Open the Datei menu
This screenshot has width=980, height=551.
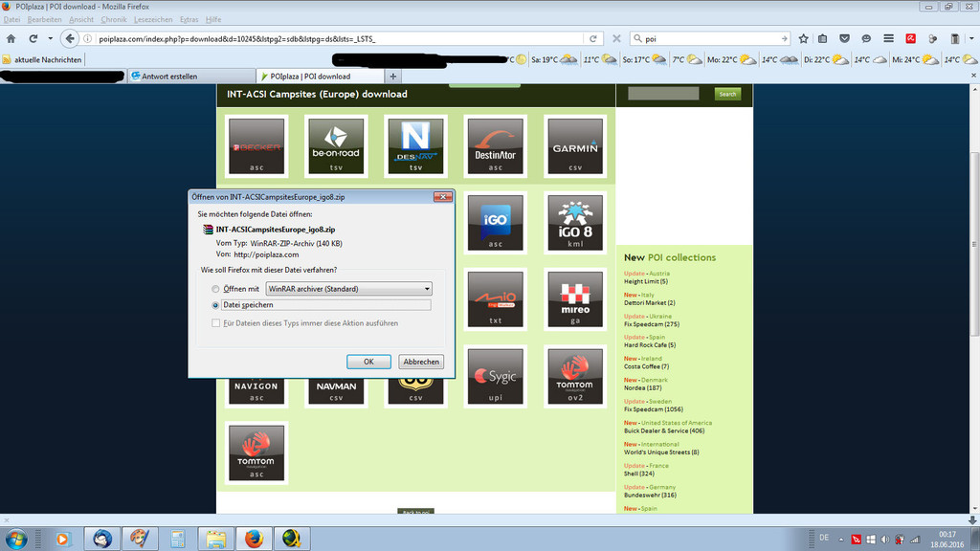(x=11, y=19)
